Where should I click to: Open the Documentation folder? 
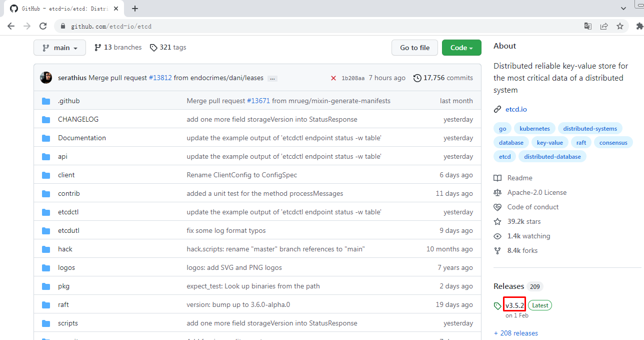(x=82, y=138)
